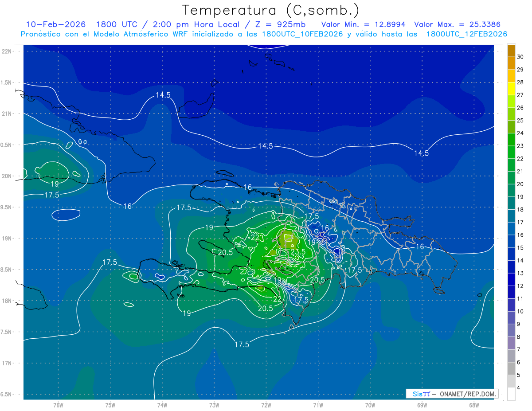Click colorbar scale label '11'
Screen dimensions: 532x411
[520, 298]
